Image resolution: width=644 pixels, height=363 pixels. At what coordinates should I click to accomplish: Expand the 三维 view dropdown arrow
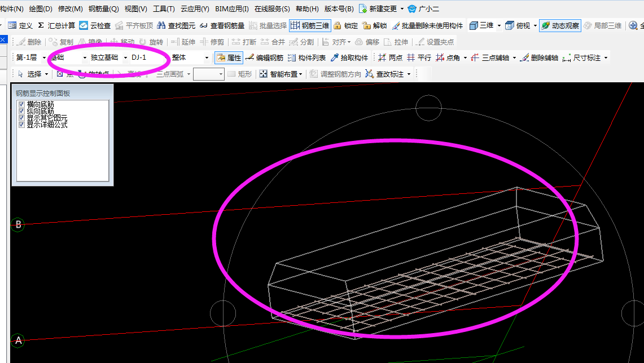[x=499, y=25]
